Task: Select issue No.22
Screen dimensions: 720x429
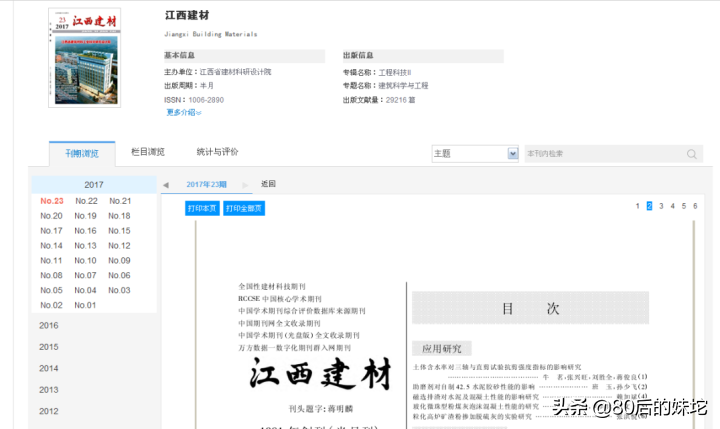Action: click(86, 201)
